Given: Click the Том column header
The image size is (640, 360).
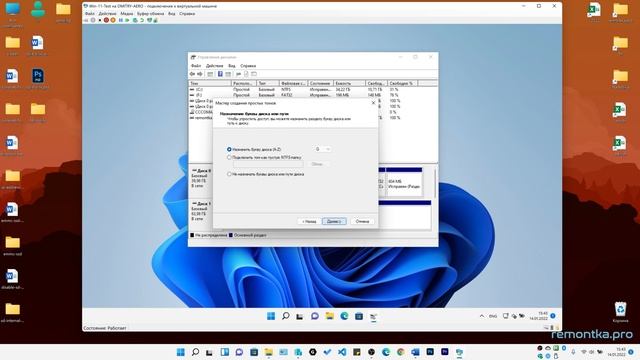Looking at the screenshot, I should coord(210,83).
